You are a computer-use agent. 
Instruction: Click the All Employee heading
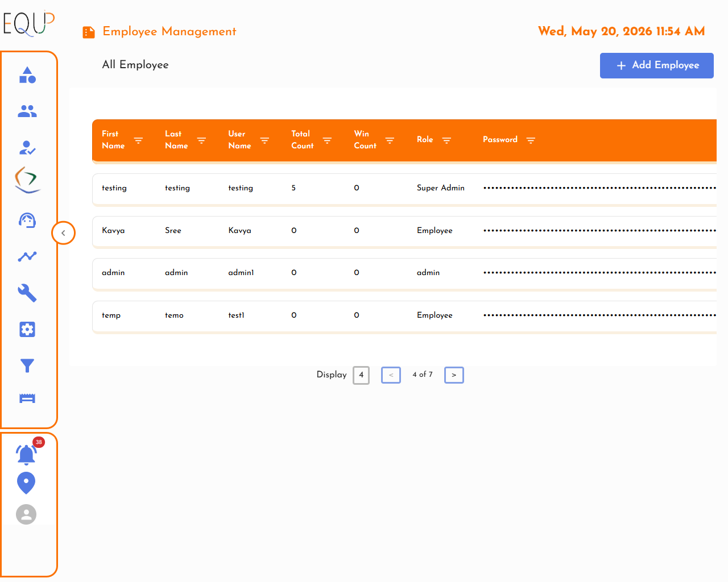click(135, 65)
